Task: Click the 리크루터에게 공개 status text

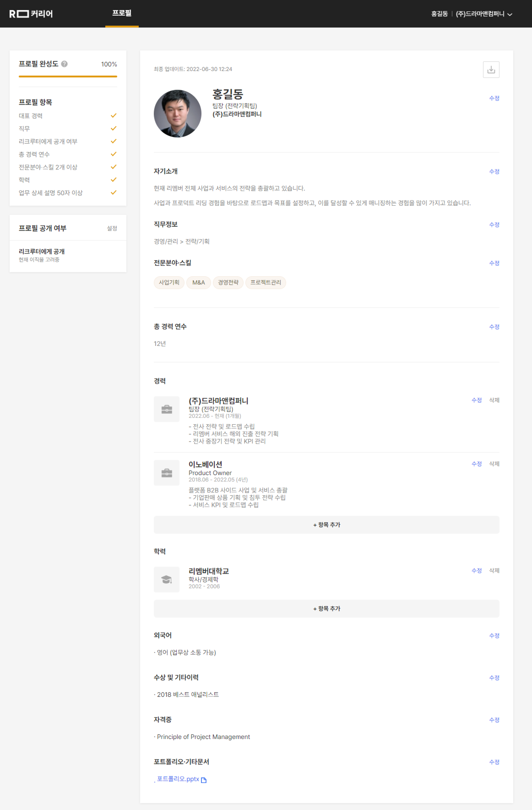Action: (42, 252)
